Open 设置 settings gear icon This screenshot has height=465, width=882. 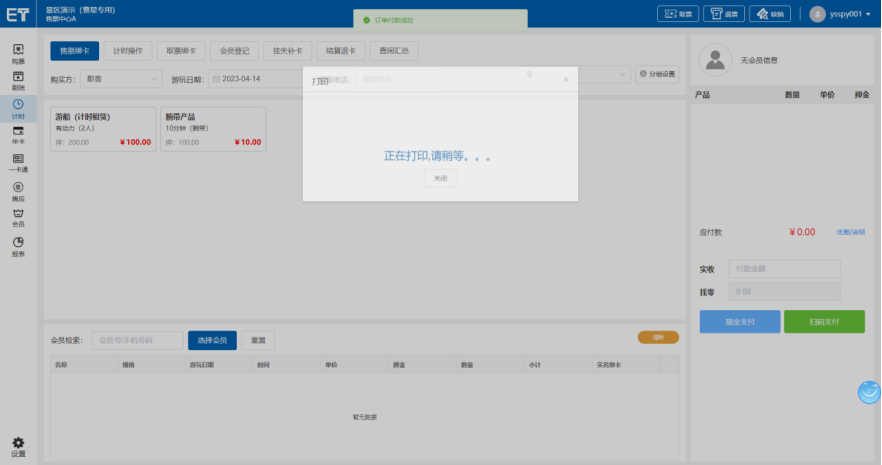[18, 446]
